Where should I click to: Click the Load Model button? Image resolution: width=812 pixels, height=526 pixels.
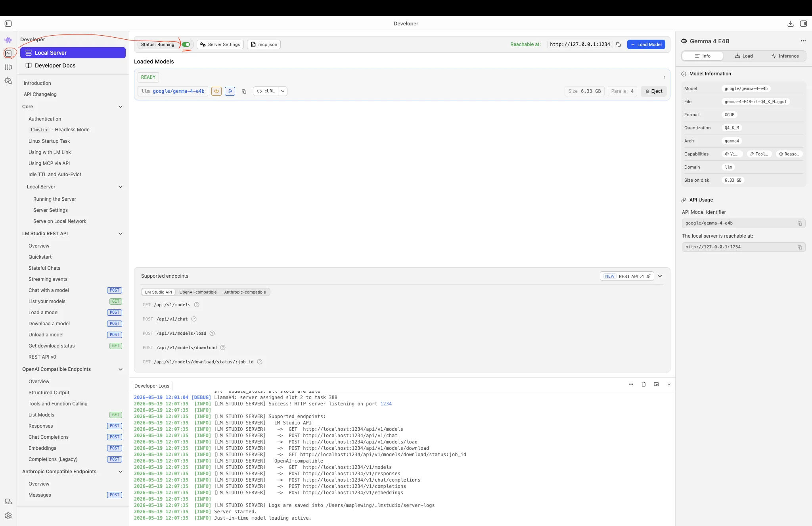pos(646,44)
